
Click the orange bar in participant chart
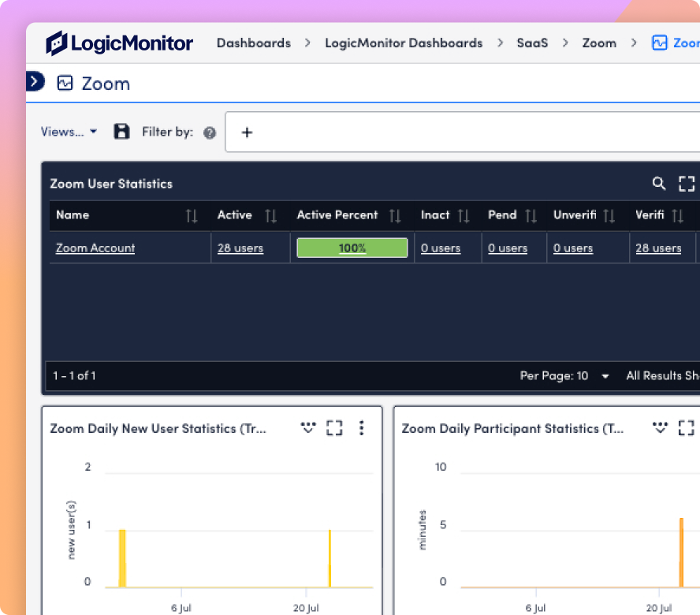[681, 553]
